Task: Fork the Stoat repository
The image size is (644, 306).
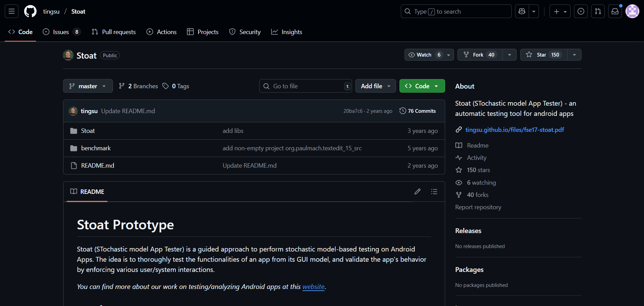Action: 480,55
